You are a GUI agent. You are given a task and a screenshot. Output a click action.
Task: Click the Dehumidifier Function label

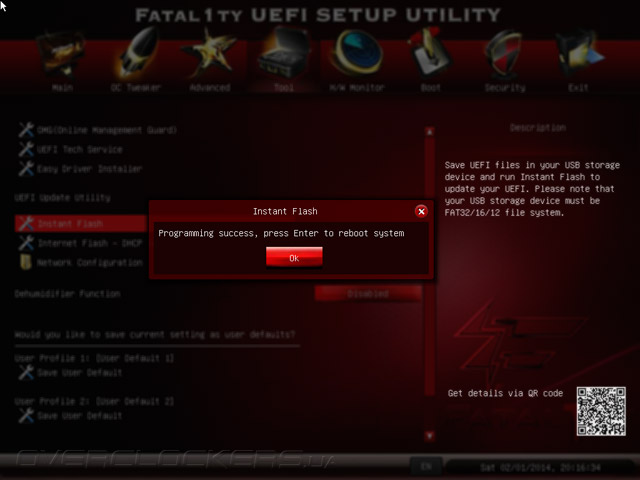(67, 294)
